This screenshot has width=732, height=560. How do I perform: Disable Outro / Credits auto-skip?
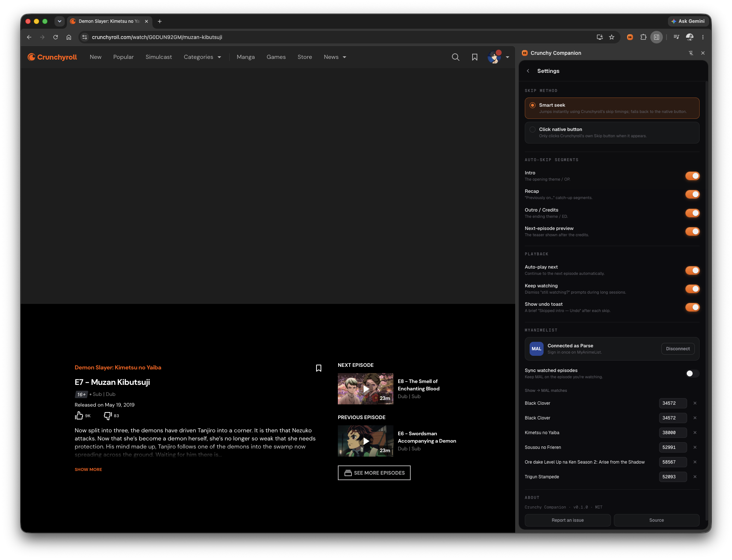tap(692, 213)
